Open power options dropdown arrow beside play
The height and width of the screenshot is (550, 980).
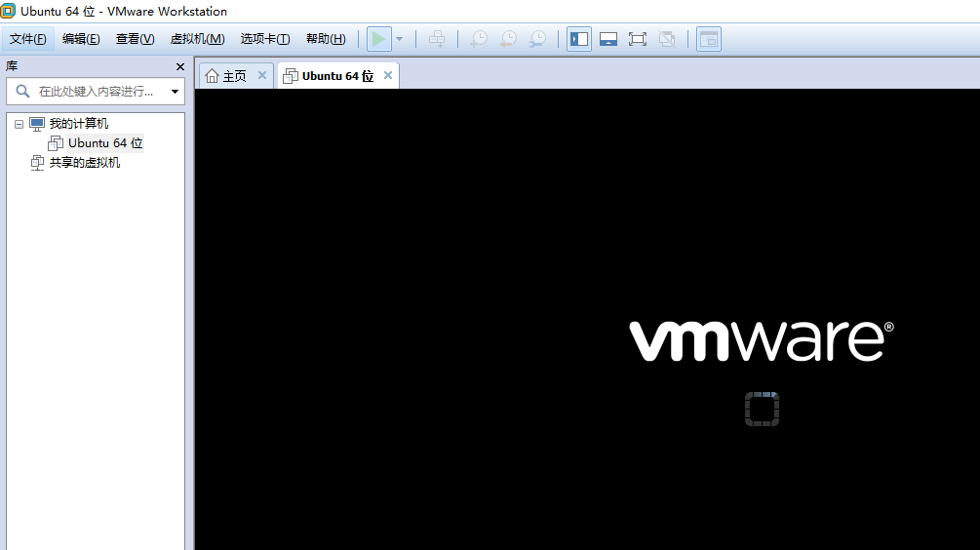(x=400, y=39)
